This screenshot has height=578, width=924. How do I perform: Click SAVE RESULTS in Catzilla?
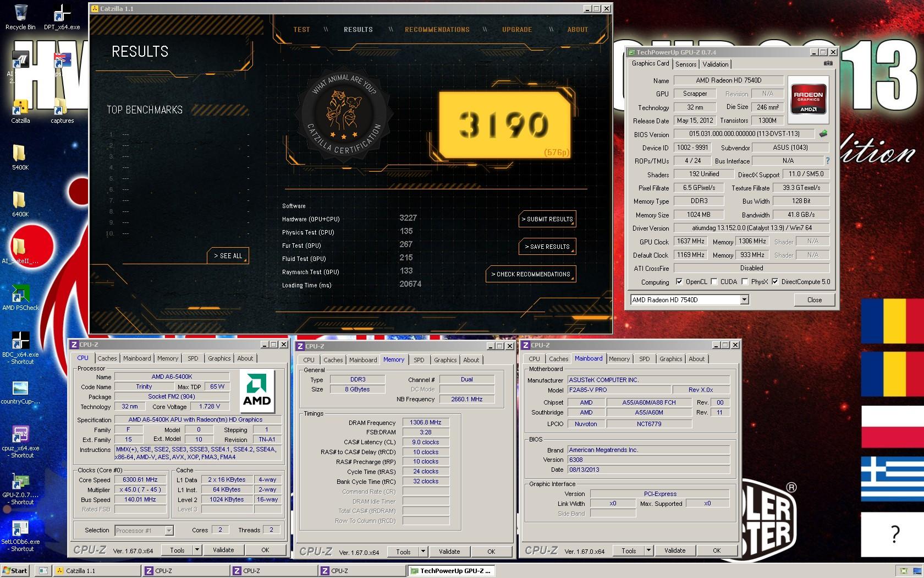tap(547, 247)
